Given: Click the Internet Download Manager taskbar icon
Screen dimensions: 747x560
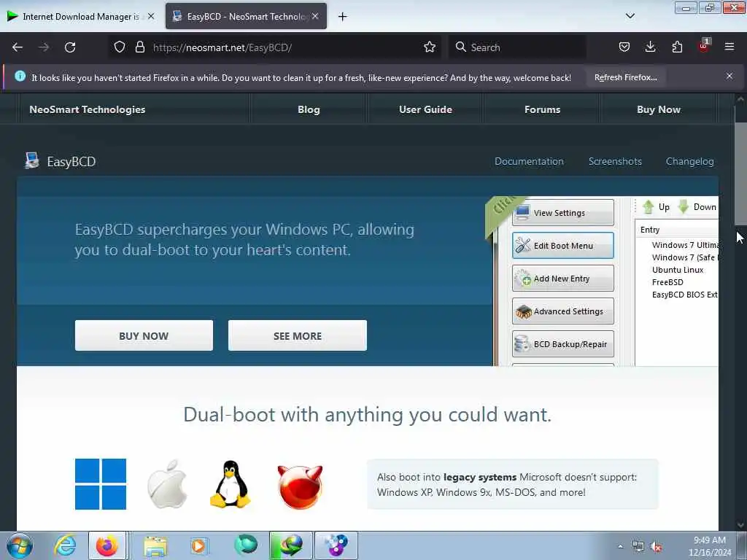Looking at the screenshot, I should point(290,545).
